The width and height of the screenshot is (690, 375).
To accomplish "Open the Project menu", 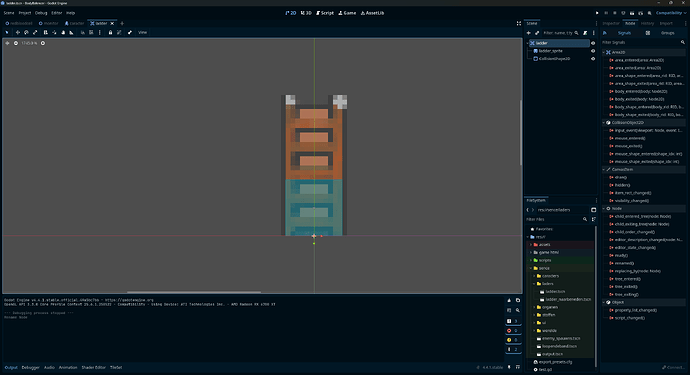I will click(25, 13).
